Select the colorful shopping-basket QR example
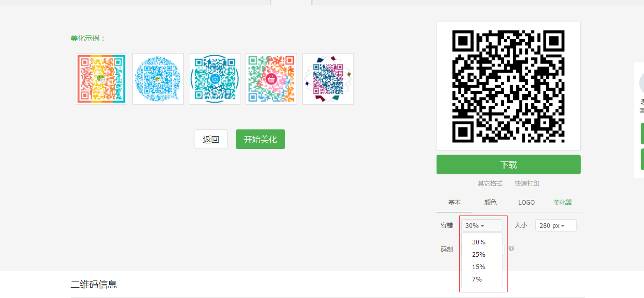 pyautogui.click(x=271, y=79)
